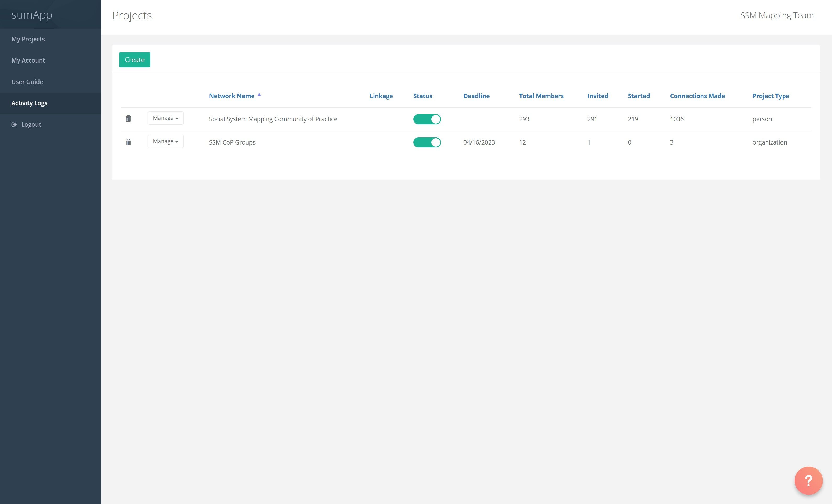The image size is (832, 504).
Task: Open Manage dropdown for SSM CoP Groups
Action: click(x=165, y=141)
